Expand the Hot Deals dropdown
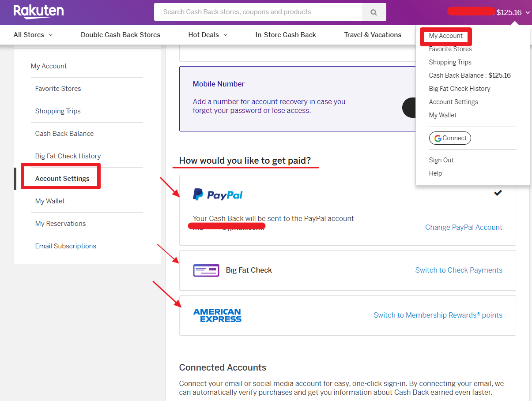 [x=208, y=35]
